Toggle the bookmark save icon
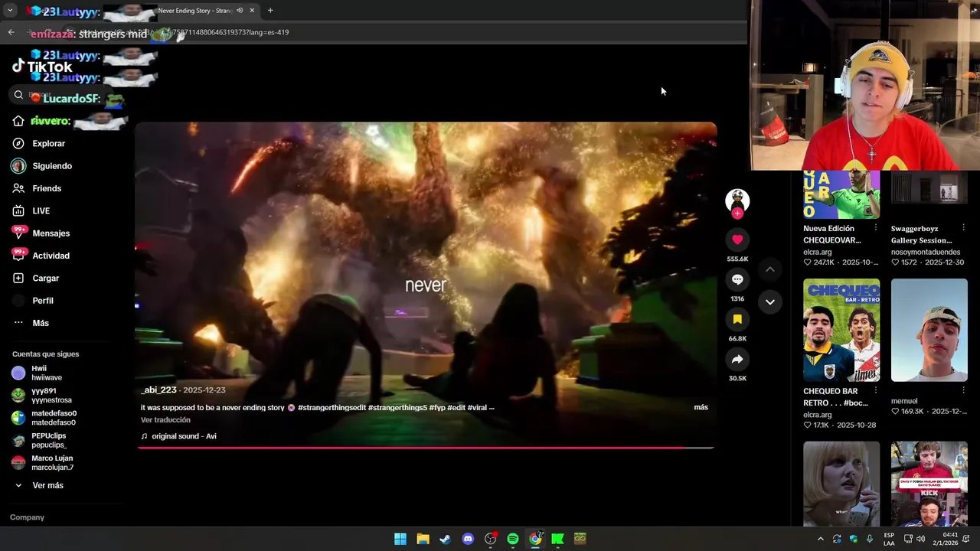The height and width of the screenshot is (551, 980). click(737, 319)
